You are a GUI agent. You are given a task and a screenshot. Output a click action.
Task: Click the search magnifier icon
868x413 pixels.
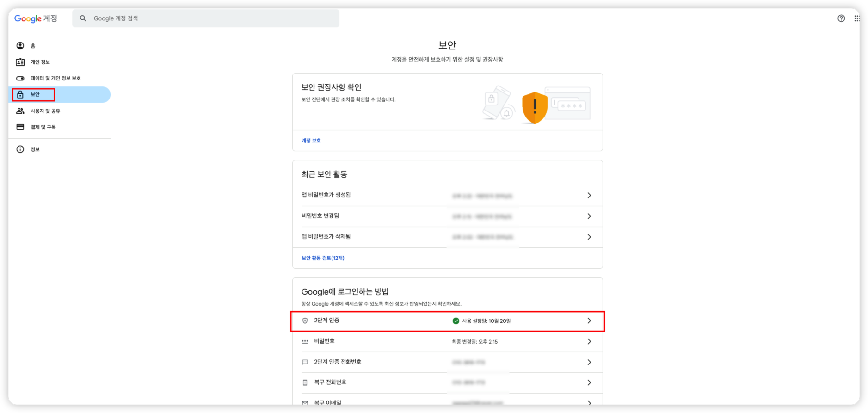point(83,18)
